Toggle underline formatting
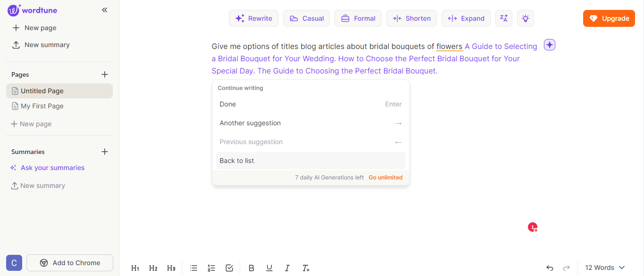Viewport: 644px width, 276px height. click(x=269, y=268)
